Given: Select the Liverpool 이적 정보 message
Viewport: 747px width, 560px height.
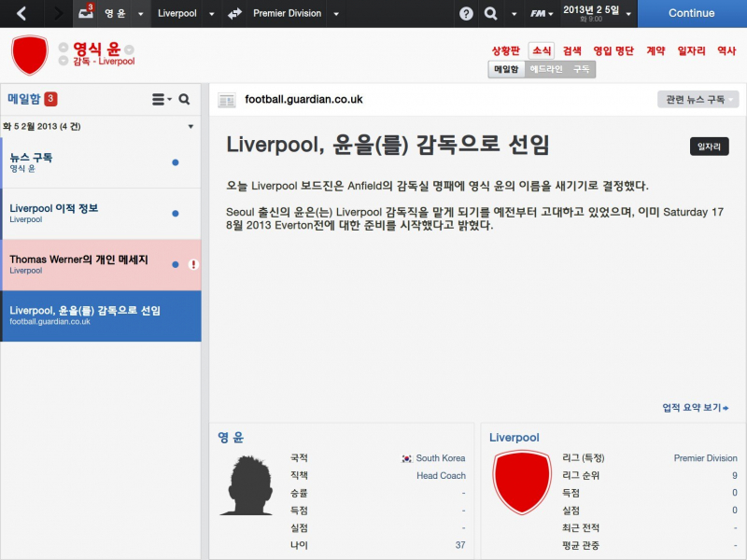Looking at the screenshot, I should tap(101, 214).
